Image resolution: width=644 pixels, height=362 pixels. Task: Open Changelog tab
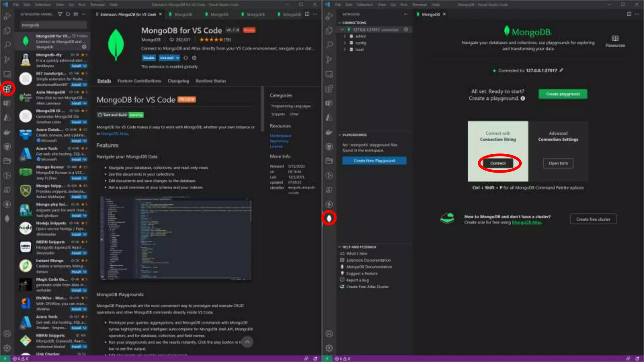178,81
